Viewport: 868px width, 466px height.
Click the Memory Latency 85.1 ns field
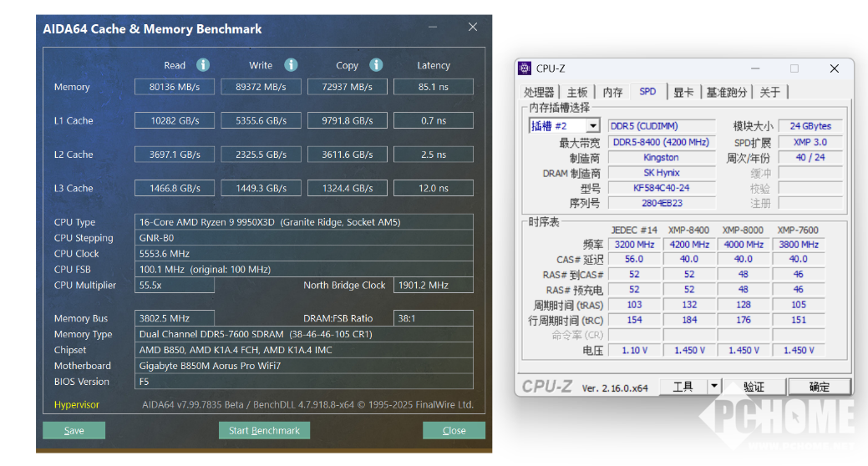click(x=434, y=87)
